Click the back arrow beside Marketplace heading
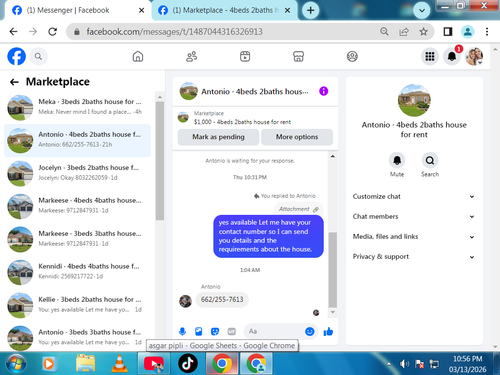The width and height of the screenshot is (500, 375). [14, 82]
